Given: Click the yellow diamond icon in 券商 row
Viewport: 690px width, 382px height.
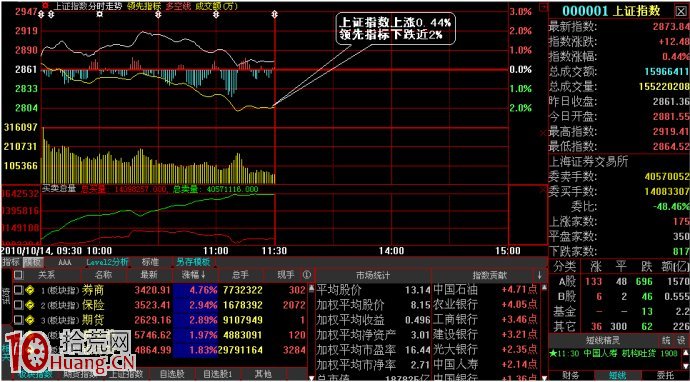Looking at the screenshot, I should [29, 290].
